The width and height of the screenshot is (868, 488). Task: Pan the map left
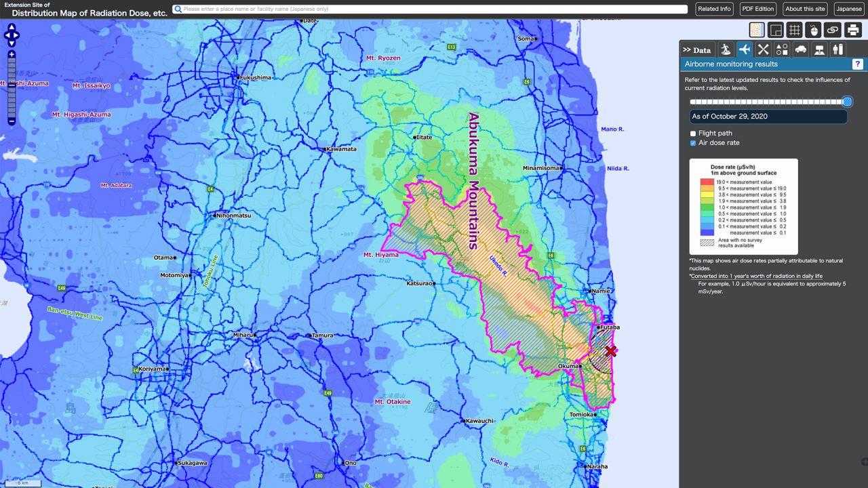pyautogui.click(x=6, y=36)
